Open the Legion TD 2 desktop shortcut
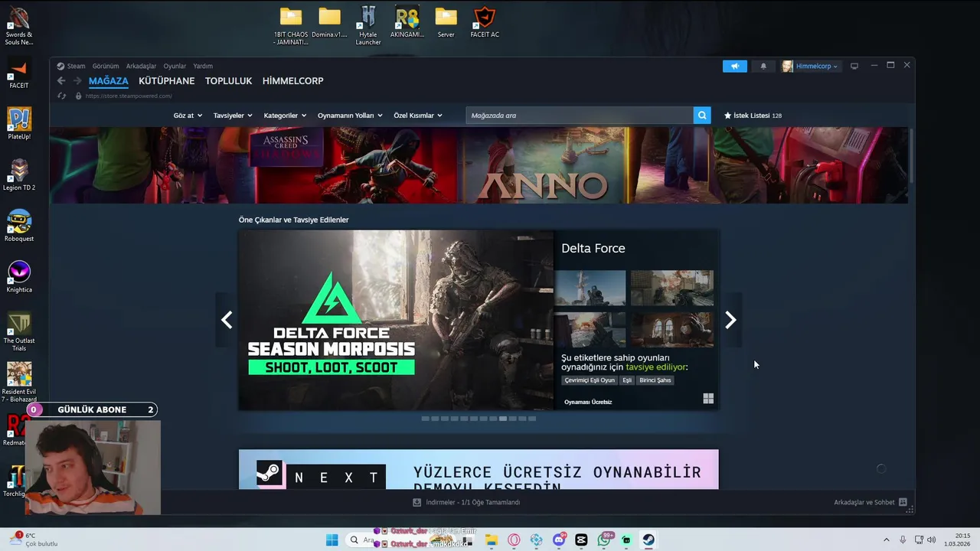The image size is (980, 551). (19, 175)
